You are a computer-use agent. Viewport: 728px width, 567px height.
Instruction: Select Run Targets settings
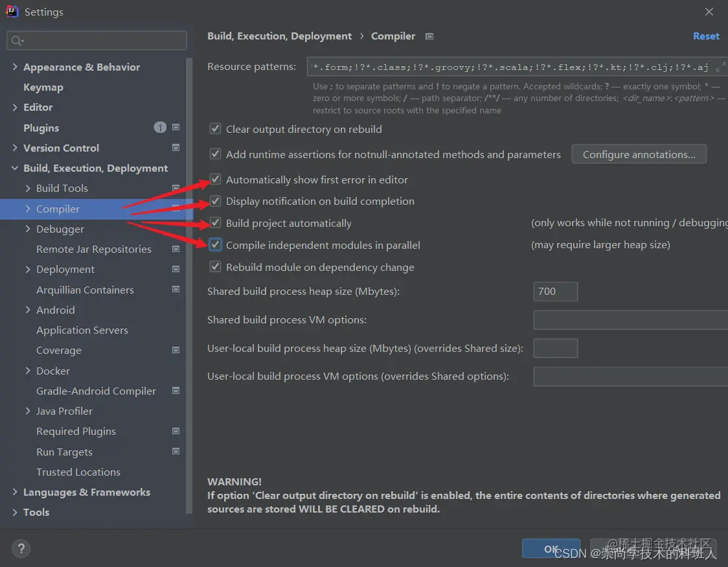point(64,452)
